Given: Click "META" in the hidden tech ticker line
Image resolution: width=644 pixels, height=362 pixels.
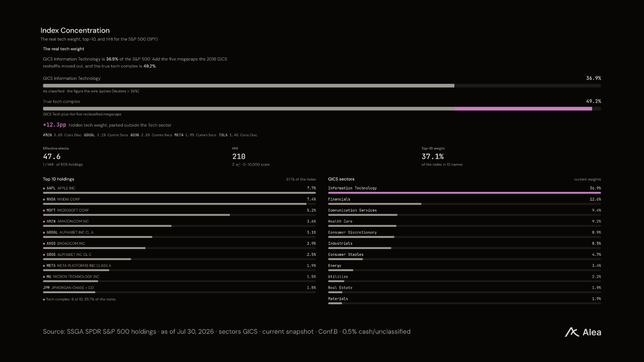Looking at the screenshot, I should pos(179,135).
